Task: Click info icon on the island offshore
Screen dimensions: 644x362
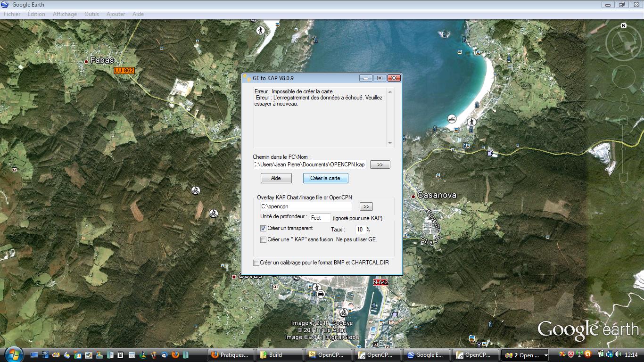Action: point(444,34)
